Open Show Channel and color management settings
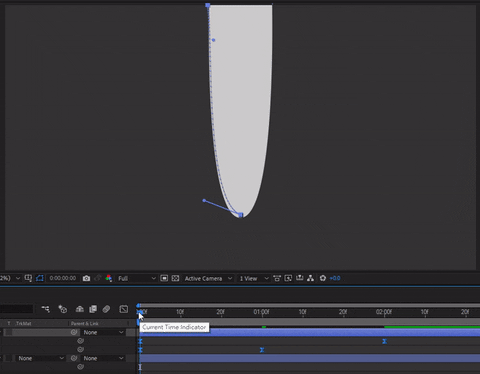480x374 pixels. [109, 278]
